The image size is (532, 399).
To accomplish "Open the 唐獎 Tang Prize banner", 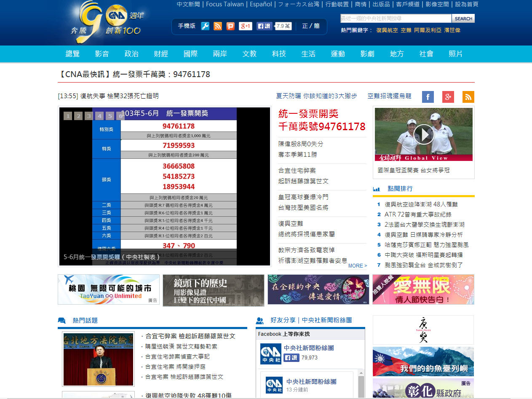I will click(x=423, y=330).
